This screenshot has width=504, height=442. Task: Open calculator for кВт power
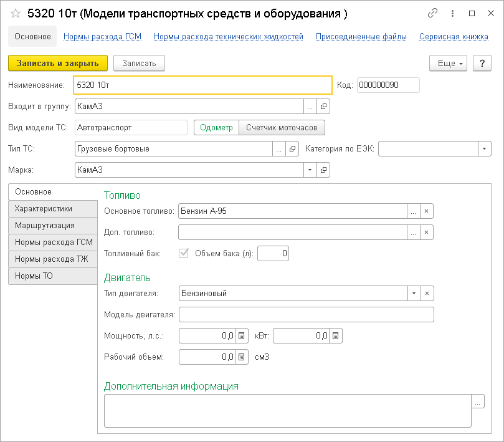[x=336, y=336]
